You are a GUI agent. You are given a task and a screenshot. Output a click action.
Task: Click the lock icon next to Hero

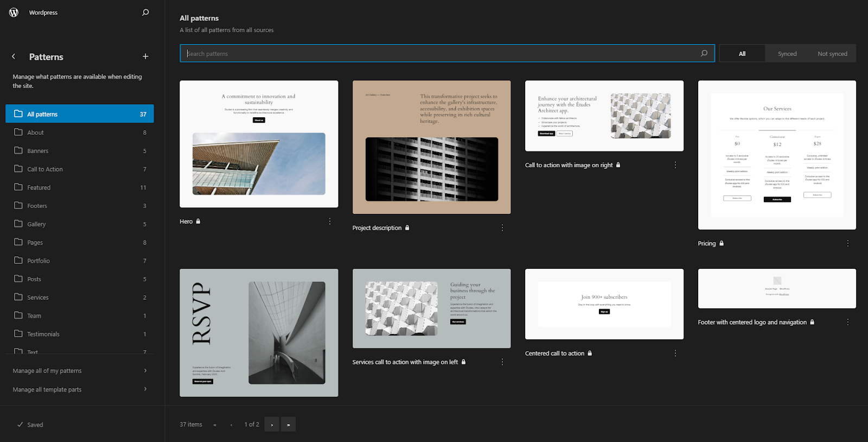click(198, 221)
